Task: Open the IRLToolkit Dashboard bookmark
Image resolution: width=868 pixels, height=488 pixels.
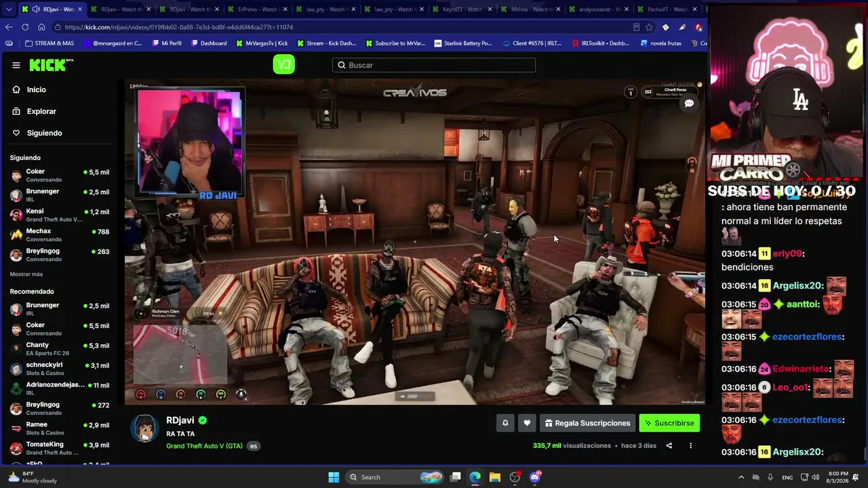Action: (x=600, y=43)
